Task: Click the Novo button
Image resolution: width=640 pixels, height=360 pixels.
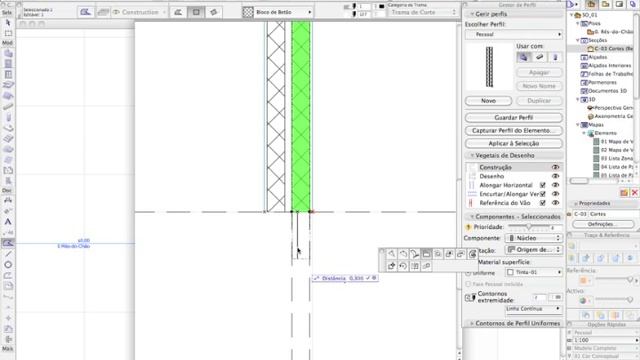Action: point(488,101)
